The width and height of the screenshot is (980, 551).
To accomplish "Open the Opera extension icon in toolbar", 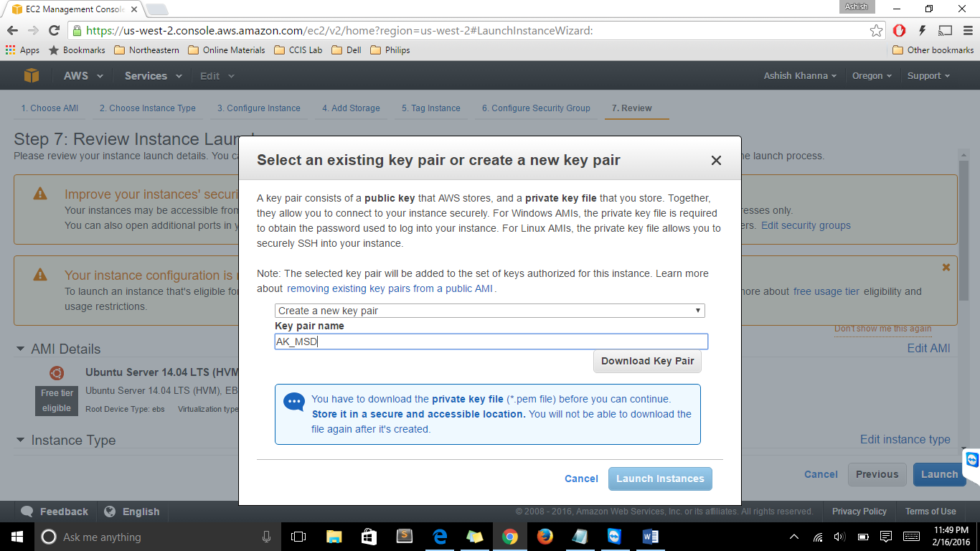I will pos(900,30).
